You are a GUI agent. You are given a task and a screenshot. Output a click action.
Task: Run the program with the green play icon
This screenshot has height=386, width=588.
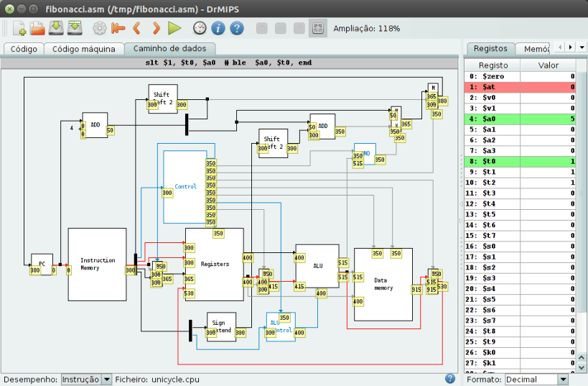coord(174,29)
